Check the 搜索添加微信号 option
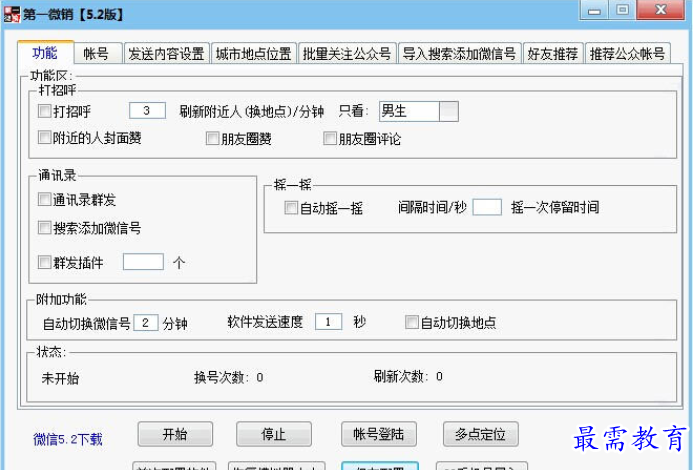 tap(44, 228)
